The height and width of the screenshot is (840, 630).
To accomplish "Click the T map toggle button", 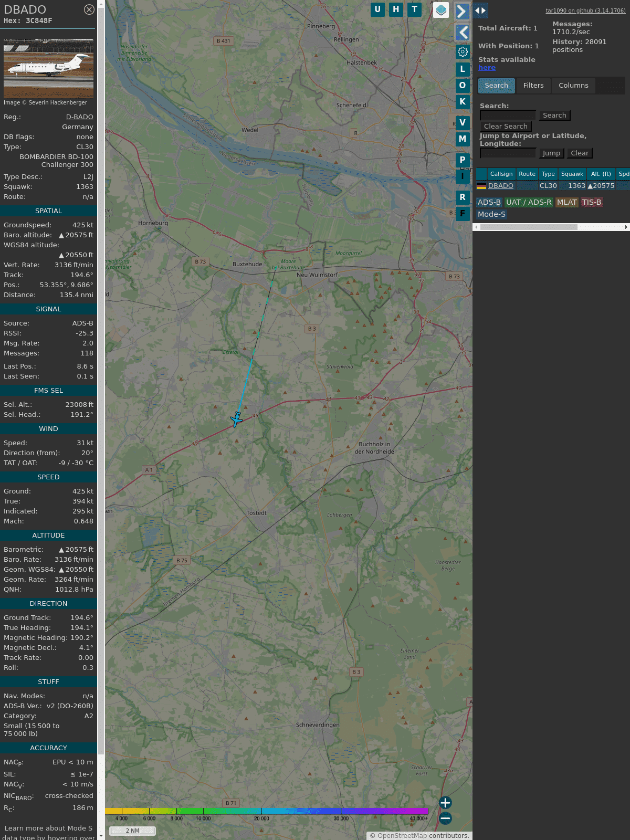I will (415, 9).
